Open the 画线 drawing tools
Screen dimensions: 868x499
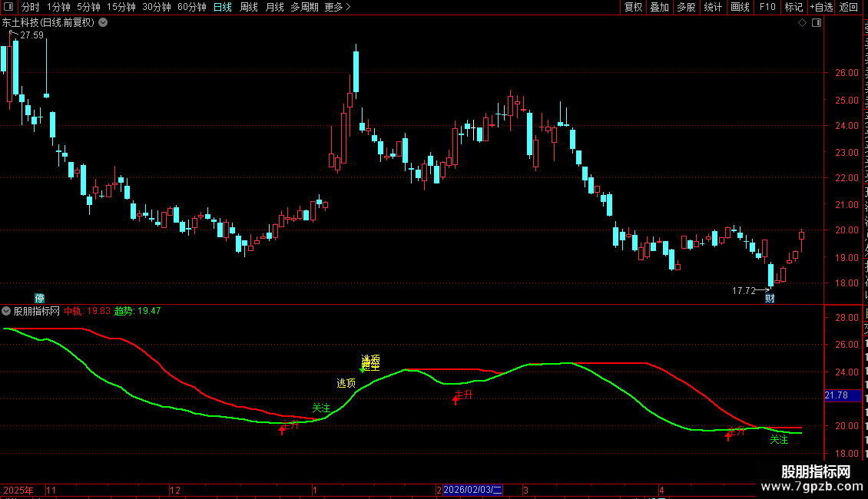(740, 7)
